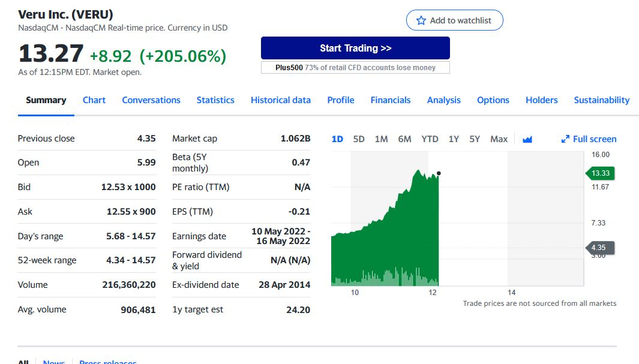Screen dimensions: 639x364
Task: Click the Avg. volume value 906,481
Action: 138,310
